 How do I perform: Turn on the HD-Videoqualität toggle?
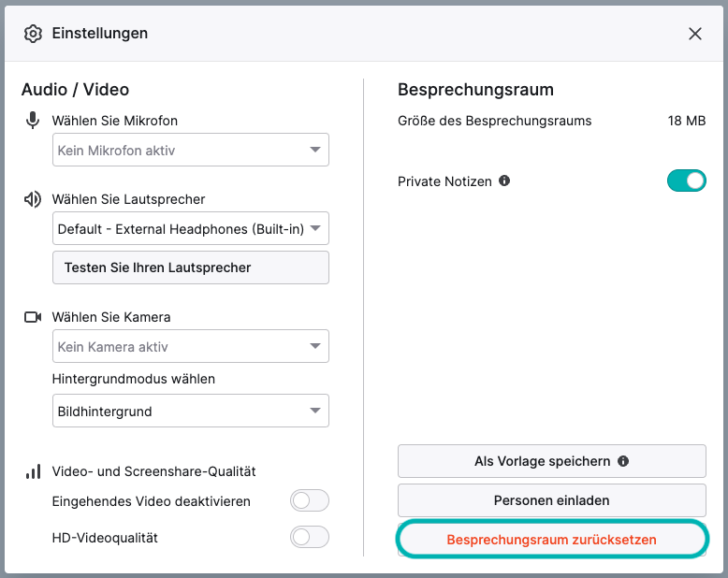tap(310, 537)
